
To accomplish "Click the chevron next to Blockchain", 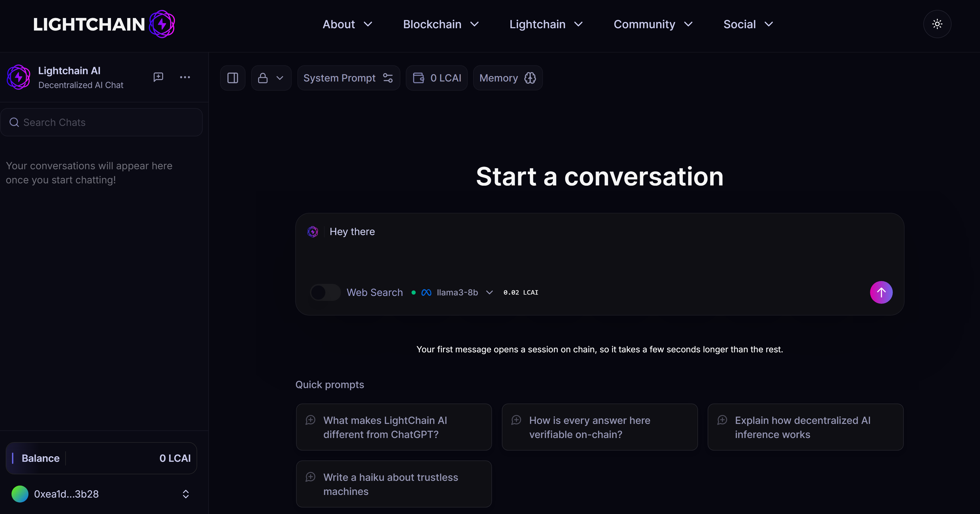I will 474,24.
